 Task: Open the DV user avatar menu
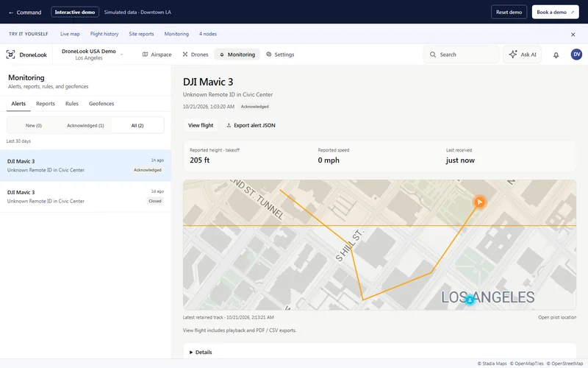coord(576,54)
